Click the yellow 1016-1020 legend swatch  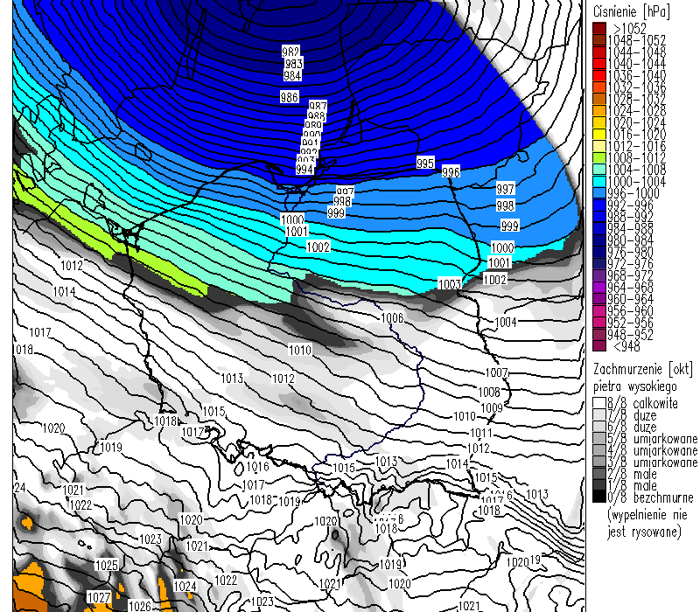tap(599, 135)
